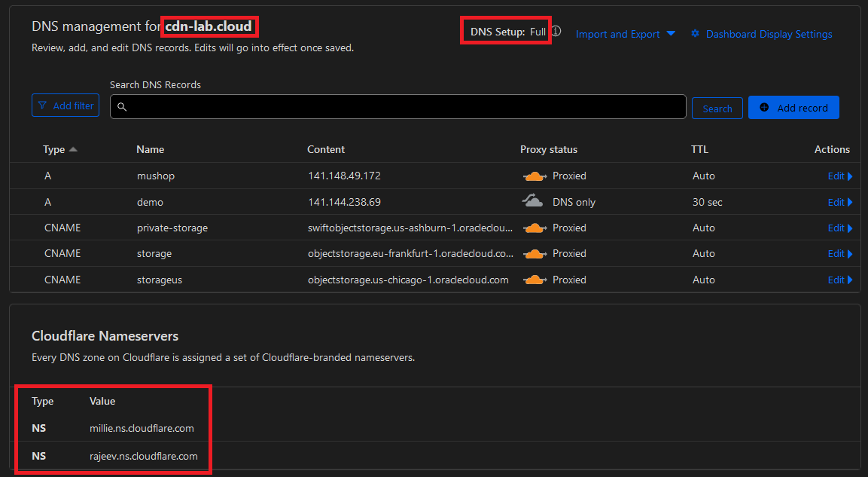Expand Edit for the mushop A record
The image size is (868, 477).
[839, 176]
